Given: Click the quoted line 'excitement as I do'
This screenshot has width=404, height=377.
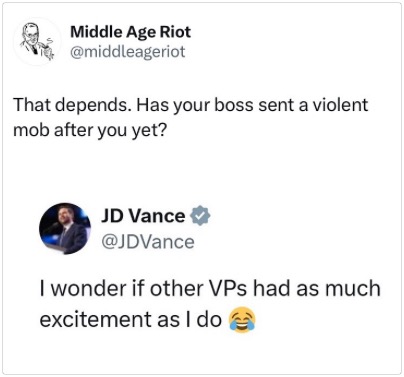Looking at the screenshot, I should point(131,319).
